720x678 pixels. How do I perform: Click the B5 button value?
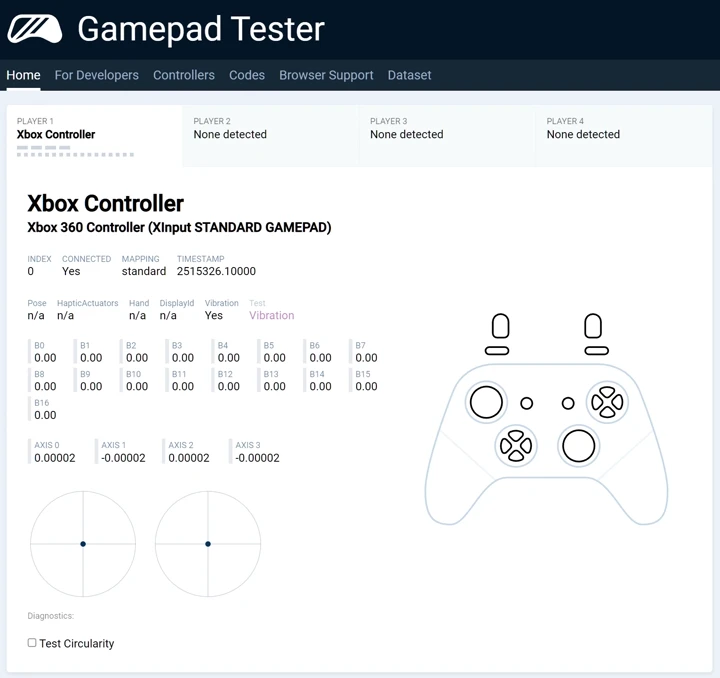[x=275, y=358]
